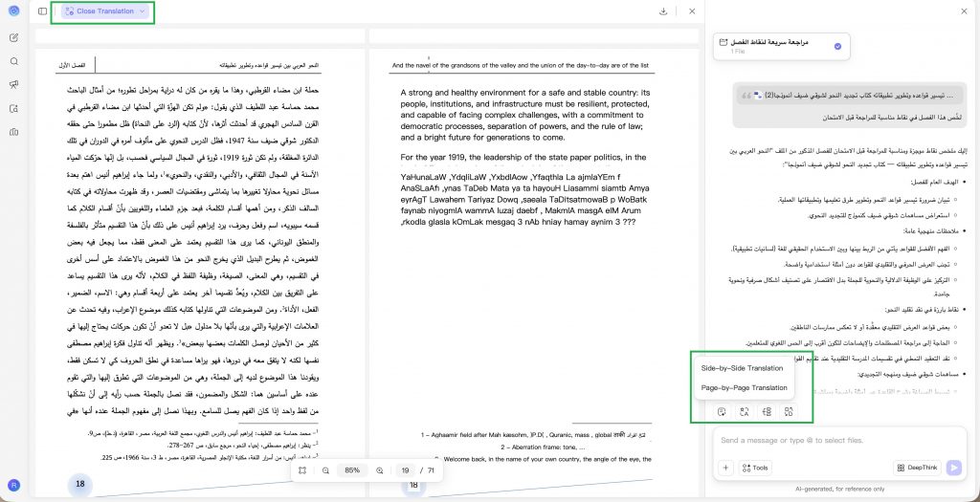This screenshot has height=502, width=980.
Task: Open new chat compose icon in sidebar
Action: [13, 37]
